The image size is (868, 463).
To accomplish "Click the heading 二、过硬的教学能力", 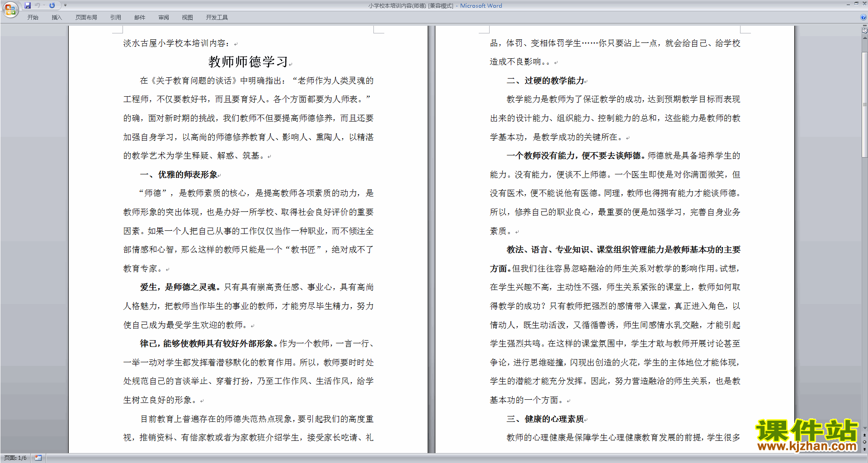I will coord(546,81).
